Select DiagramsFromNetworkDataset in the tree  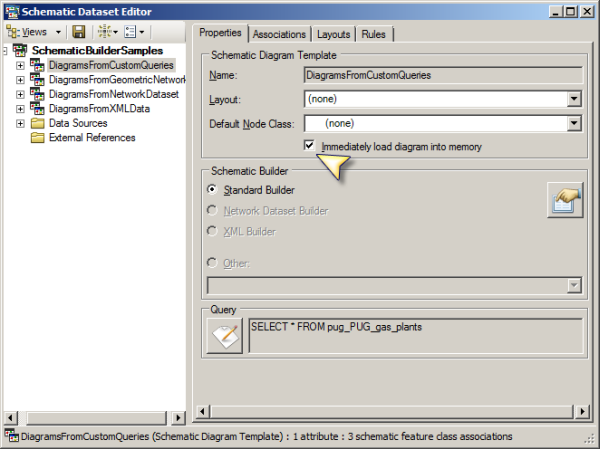point(114,94)
